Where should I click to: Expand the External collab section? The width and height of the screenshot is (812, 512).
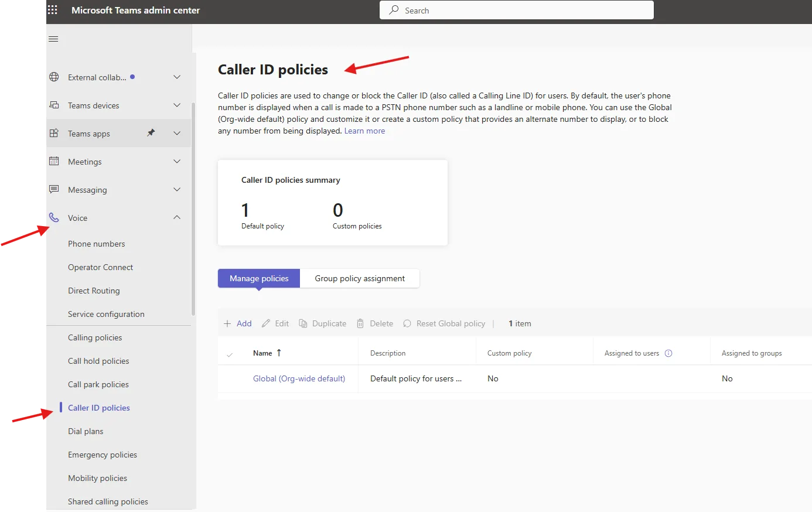177,77
